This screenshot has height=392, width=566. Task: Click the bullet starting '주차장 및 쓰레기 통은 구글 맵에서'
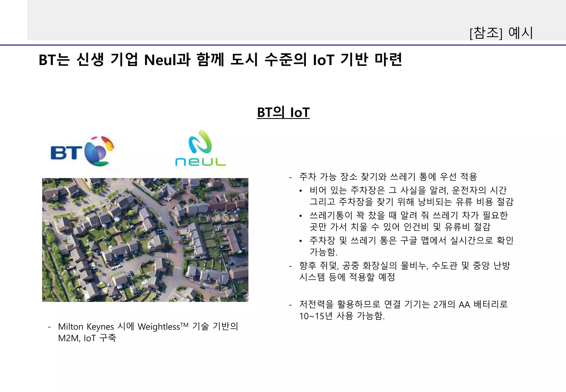coord(411,240)
